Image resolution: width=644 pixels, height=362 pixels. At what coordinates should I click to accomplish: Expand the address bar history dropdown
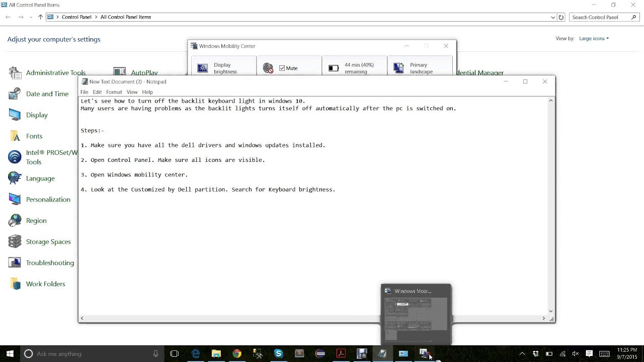pyautogui.click(x=553, y=17)
